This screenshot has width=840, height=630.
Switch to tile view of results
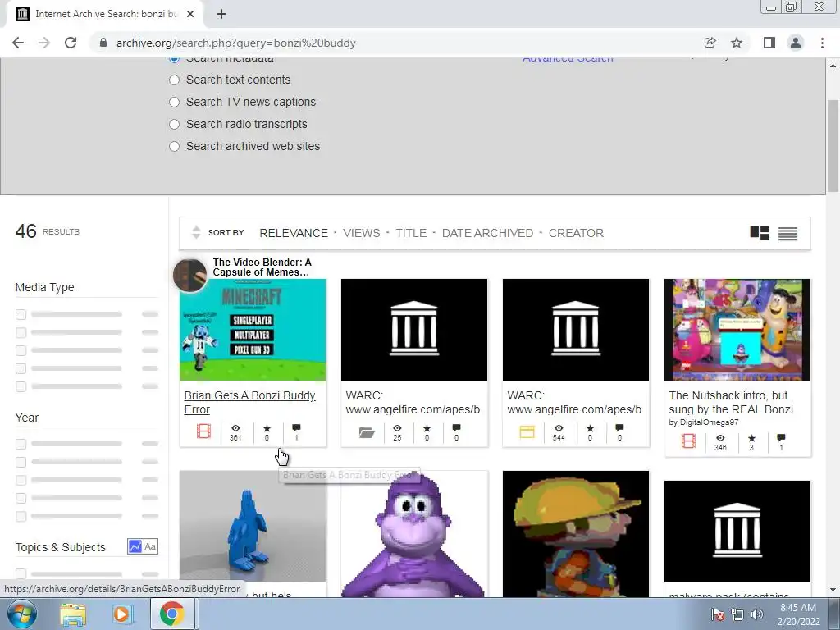(x=760, y=233)
